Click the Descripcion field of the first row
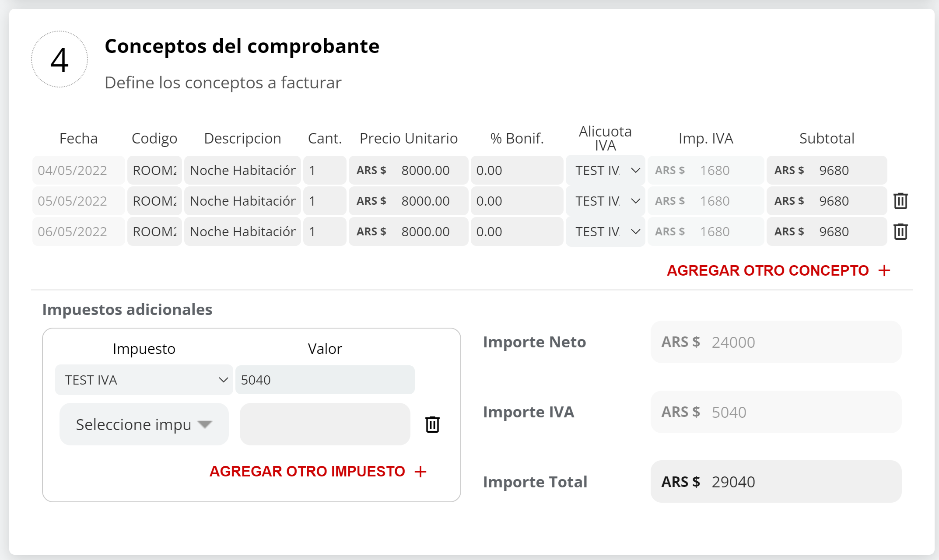The height and width of the screenshot is (560, 939). (x=242, y=170)
